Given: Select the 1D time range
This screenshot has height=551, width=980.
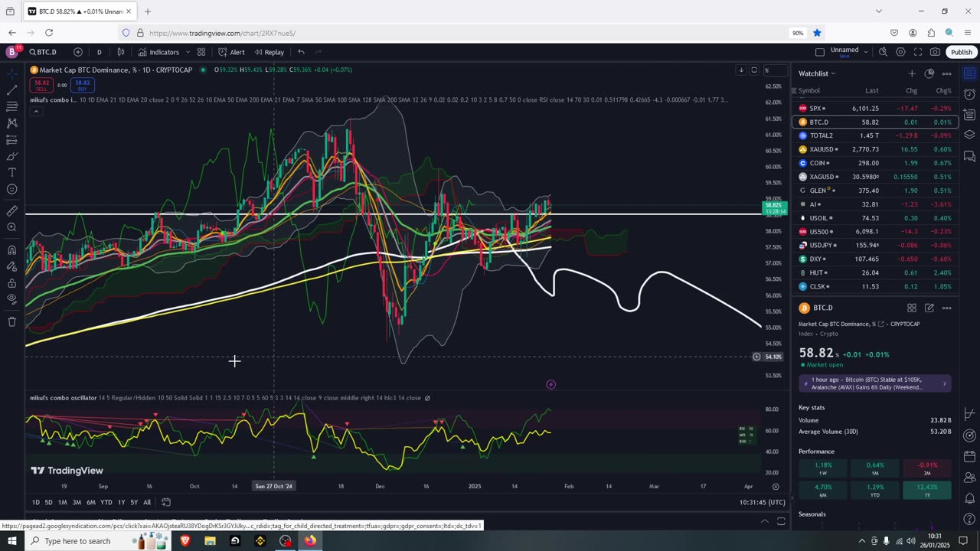Looking at the screenshot, I should click(x=35, y=502).
